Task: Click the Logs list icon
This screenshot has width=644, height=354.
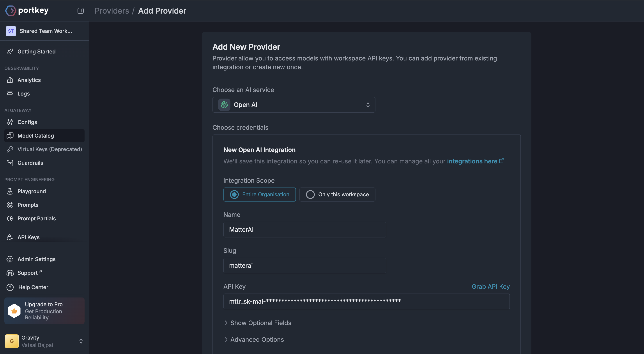Action: tap(10, 94)
